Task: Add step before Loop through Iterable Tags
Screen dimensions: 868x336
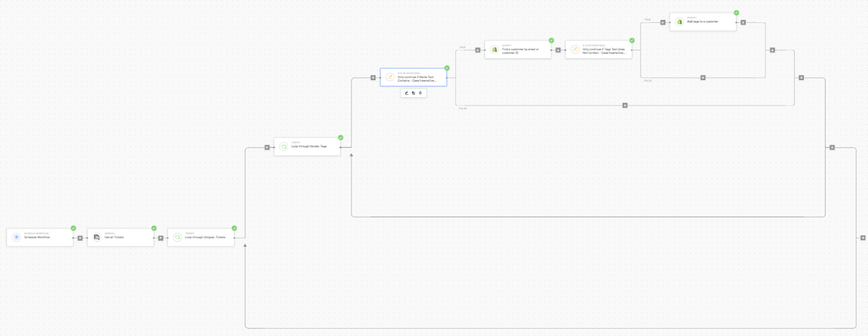Action: tap(267, 147)
